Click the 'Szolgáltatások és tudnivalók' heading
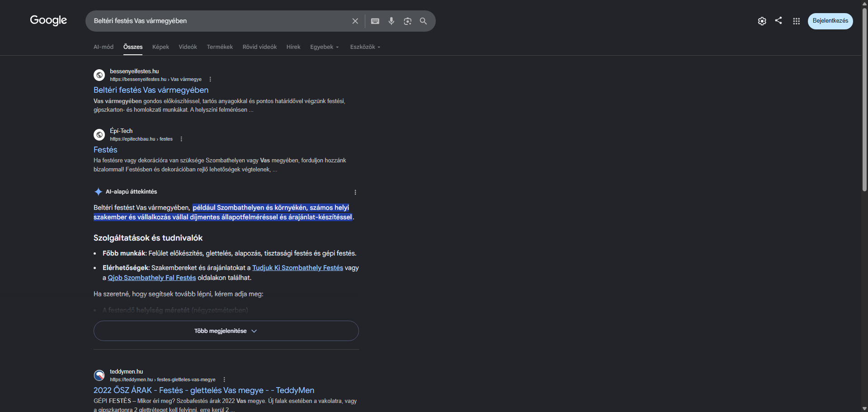This screenshot has height=412, width=868. (x=148, y=238)
